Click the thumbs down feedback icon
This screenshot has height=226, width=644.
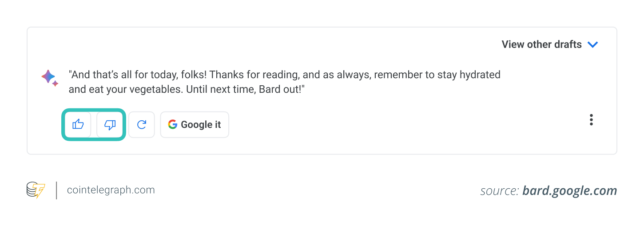coord(110,125)
